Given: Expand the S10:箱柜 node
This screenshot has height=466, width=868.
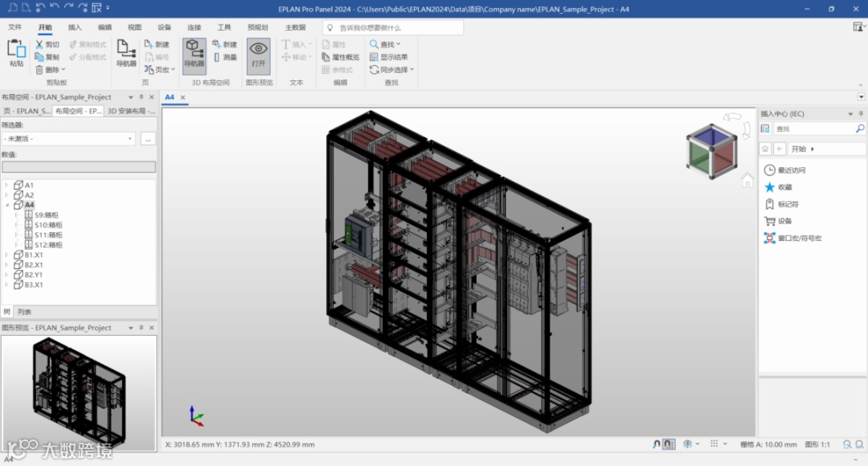Looking at the screenshot, I should [x=17, y=225].
